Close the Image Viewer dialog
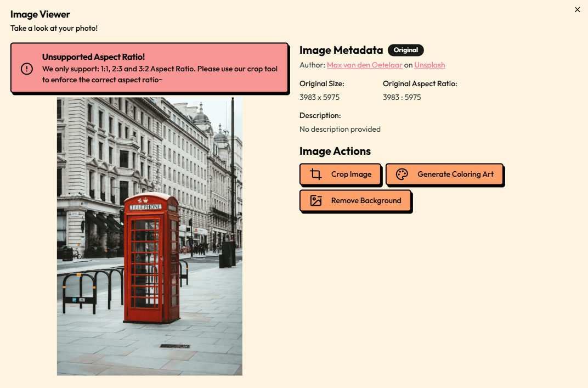Screen dimensions: 588x388 coord(577,9)
